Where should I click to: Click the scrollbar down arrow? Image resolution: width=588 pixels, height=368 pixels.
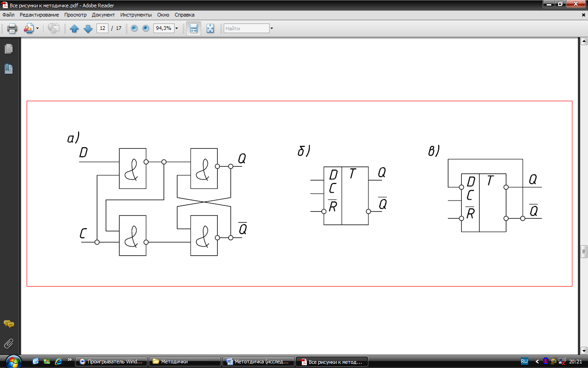(584, 351)
